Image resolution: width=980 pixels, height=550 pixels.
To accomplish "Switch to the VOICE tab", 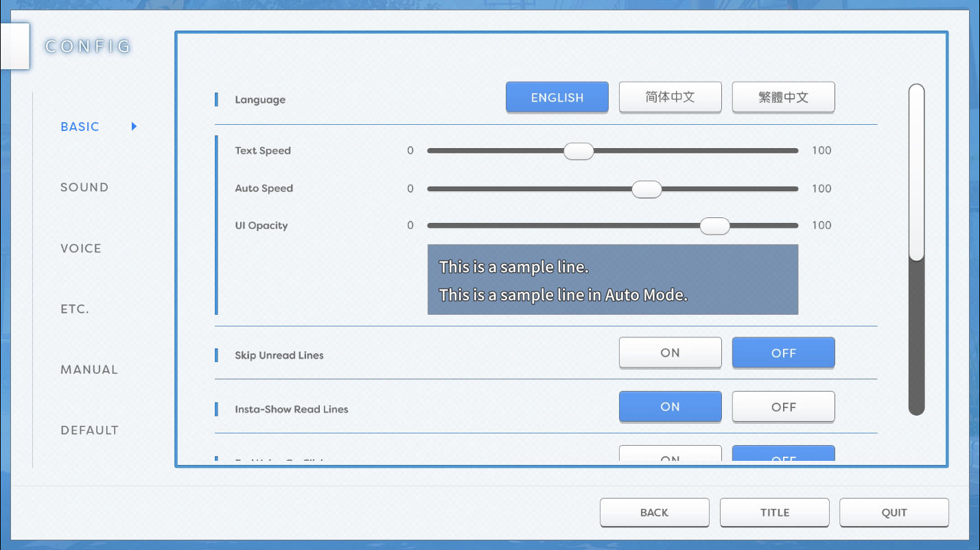I will (x=81, y=248).
